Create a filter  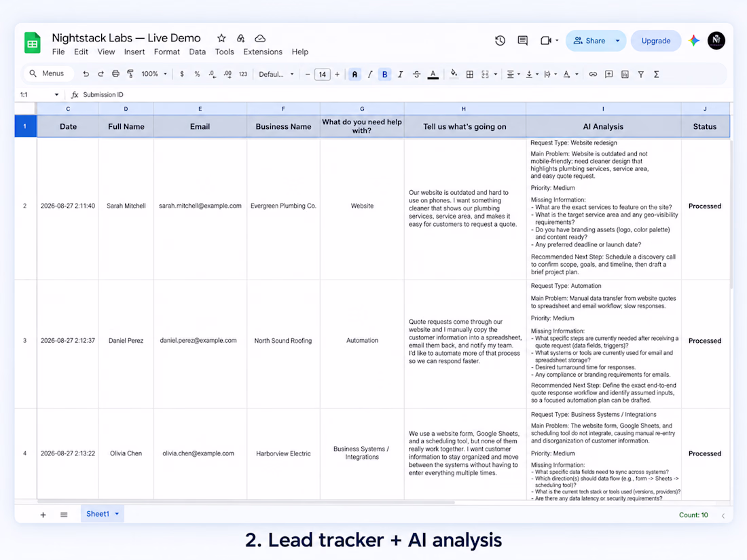(641, 74)
